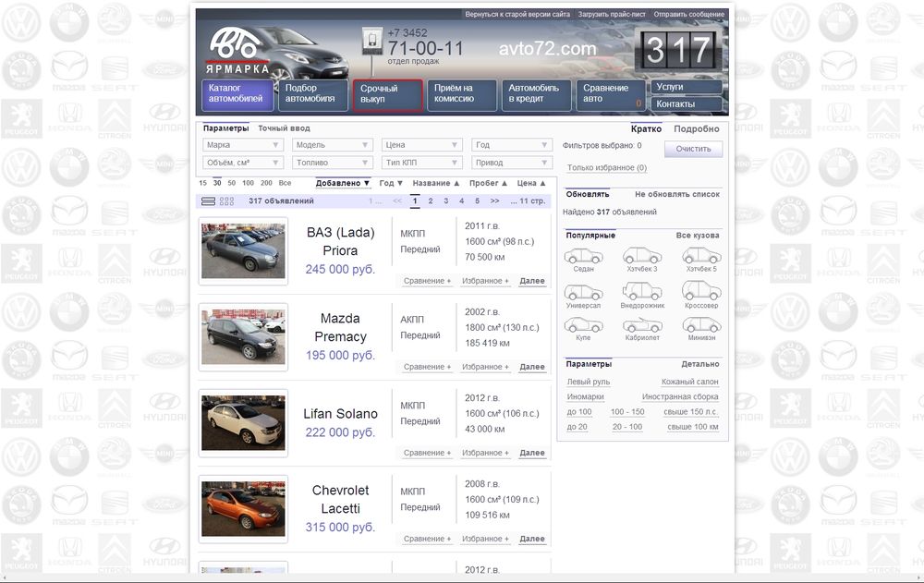Toggle the свыше 100 км filter
This screenshot has height=583, width=924.
point(693,427)
